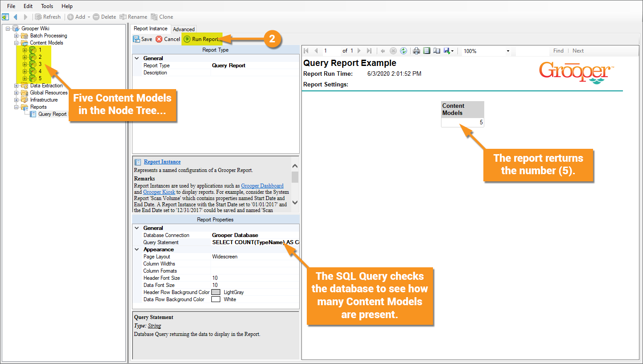
Task: Click the help panel scroll down arrow
Action: [295, 202]
